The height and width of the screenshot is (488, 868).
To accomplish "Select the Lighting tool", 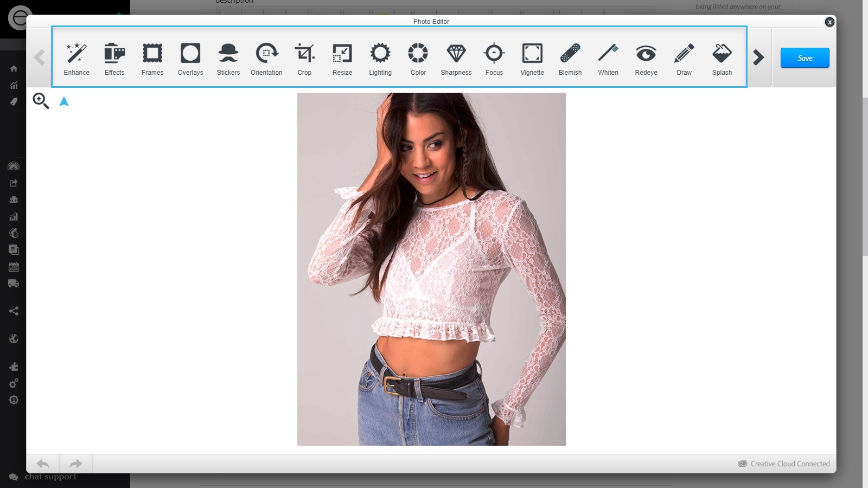I will [x=380, y=59].
